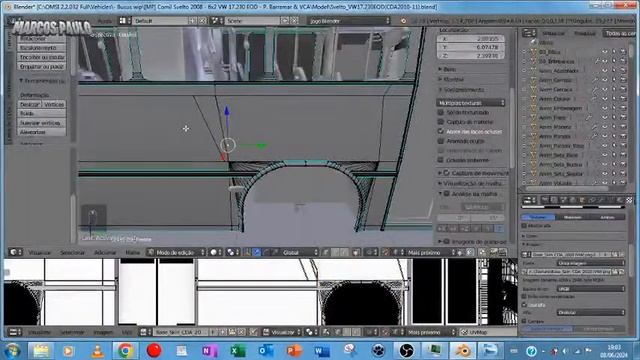Open the Mais próximo snap dropdown in 3D header
Viewport: 640px width, 360px height.
[x=431, y=252]
